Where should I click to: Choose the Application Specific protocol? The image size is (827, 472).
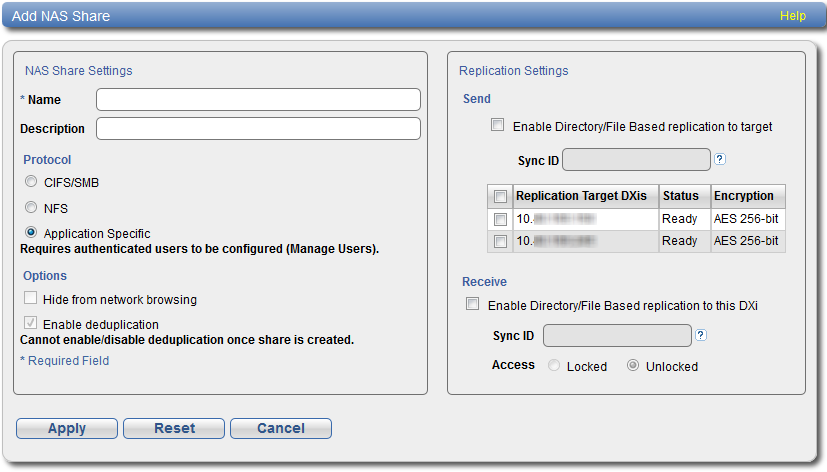[31, 233]
